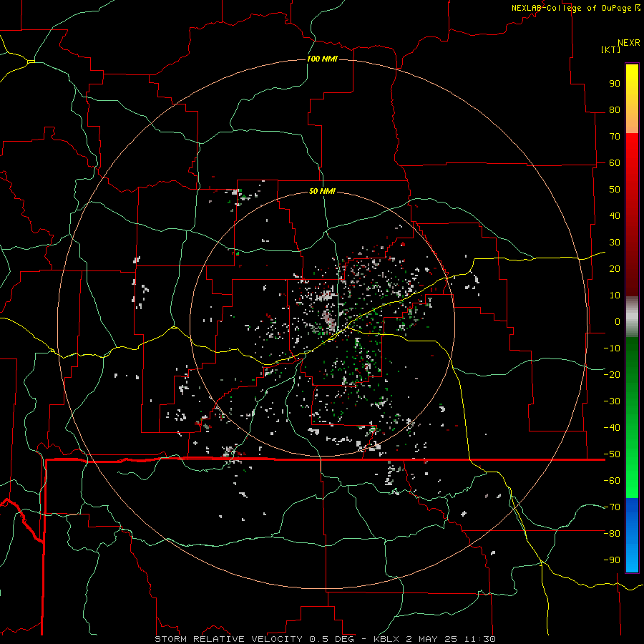Screen dimensions: 644x644
Task: Click the 40 value on the velocity scale
Action: (x=615, y=215)
